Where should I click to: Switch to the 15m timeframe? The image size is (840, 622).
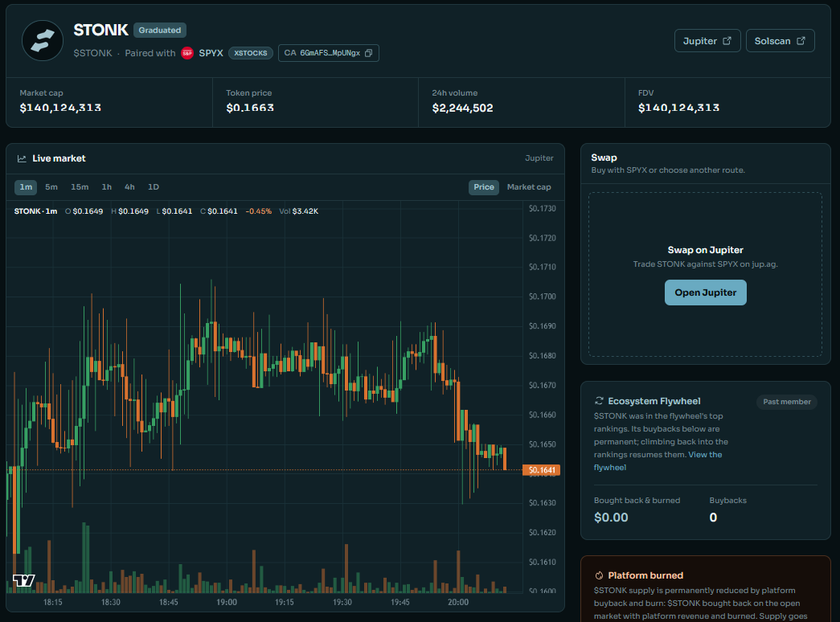[80, 187]
